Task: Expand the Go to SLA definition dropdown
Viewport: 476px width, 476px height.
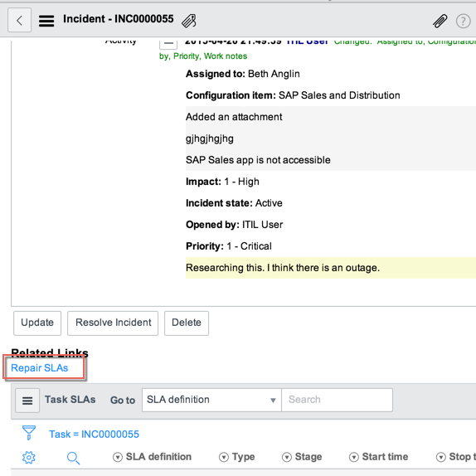Action: (x=211, y=400)
